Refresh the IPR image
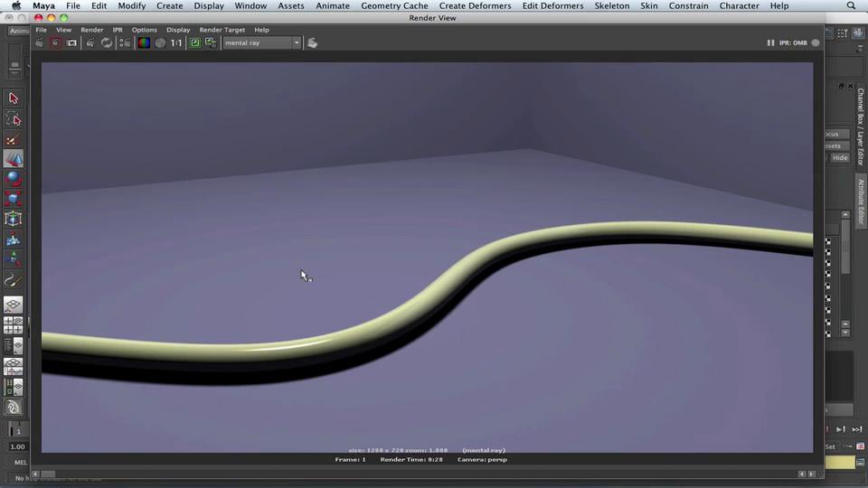The width and height of the screenshot is (868, 488). tap(107, 42)
